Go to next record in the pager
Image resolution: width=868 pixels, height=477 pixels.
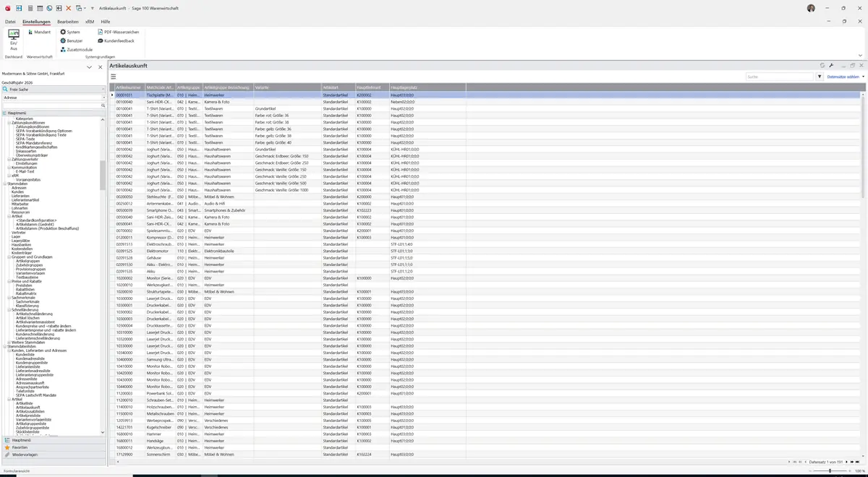click(846, 462)
